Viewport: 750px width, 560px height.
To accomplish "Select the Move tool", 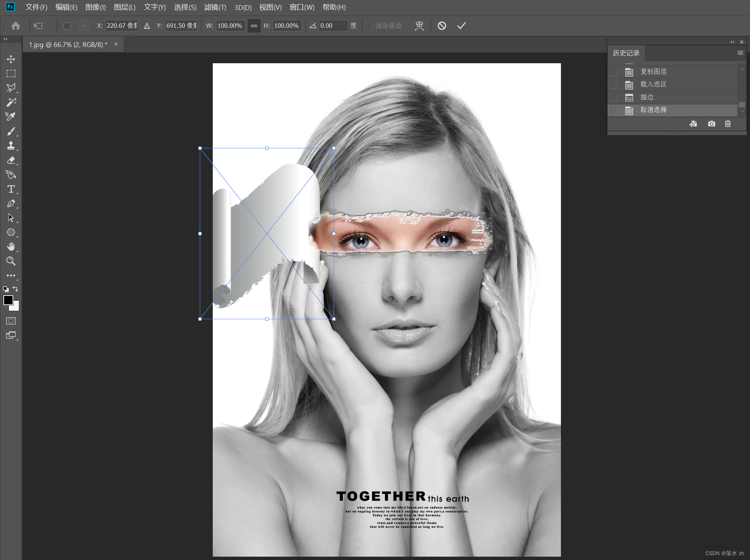I will pyautogui.click(x=11, y=59).
